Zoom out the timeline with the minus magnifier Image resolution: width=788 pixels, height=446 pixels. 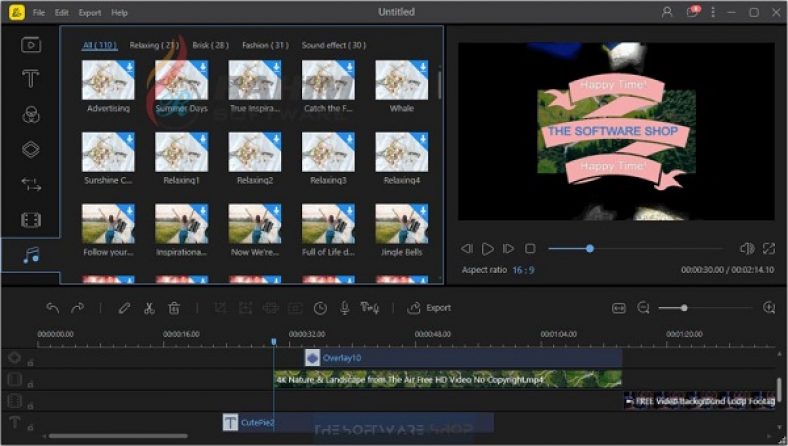pyautogui.click(x=643, y=308)
